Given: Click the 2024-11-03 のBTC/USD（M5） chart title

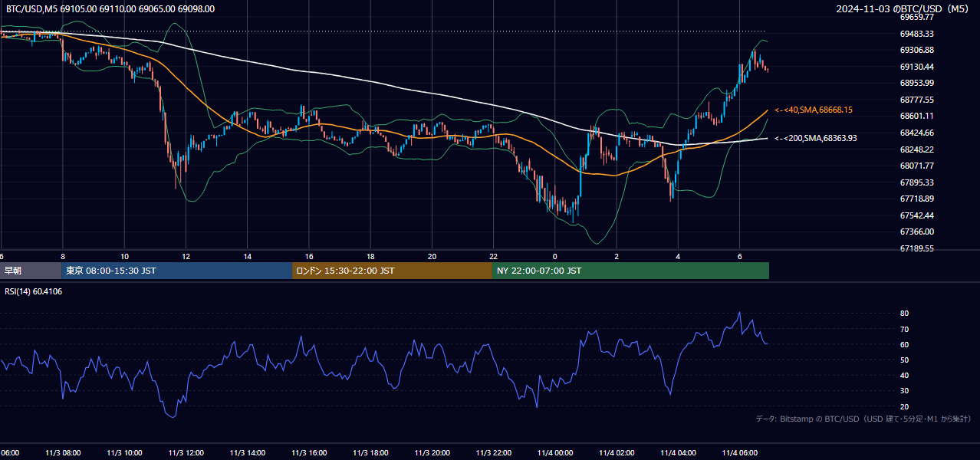Looking at the screenshot, I should (904, 8).
